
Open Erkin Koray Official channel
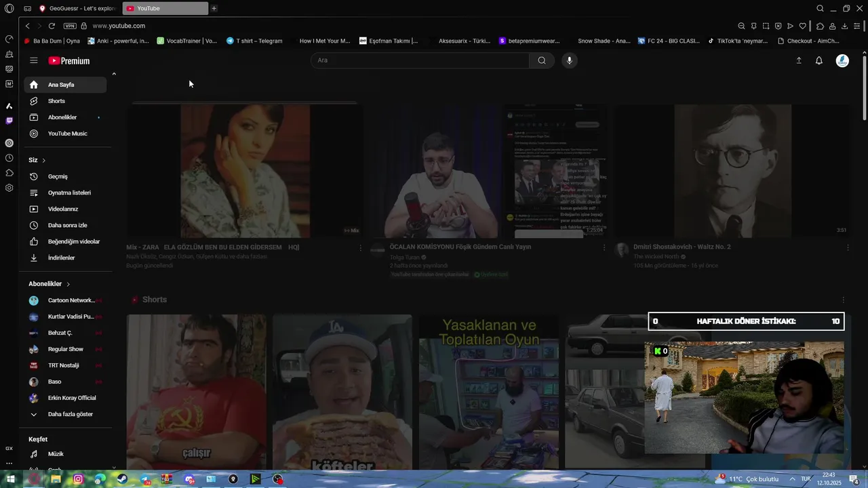coord(65,398)
